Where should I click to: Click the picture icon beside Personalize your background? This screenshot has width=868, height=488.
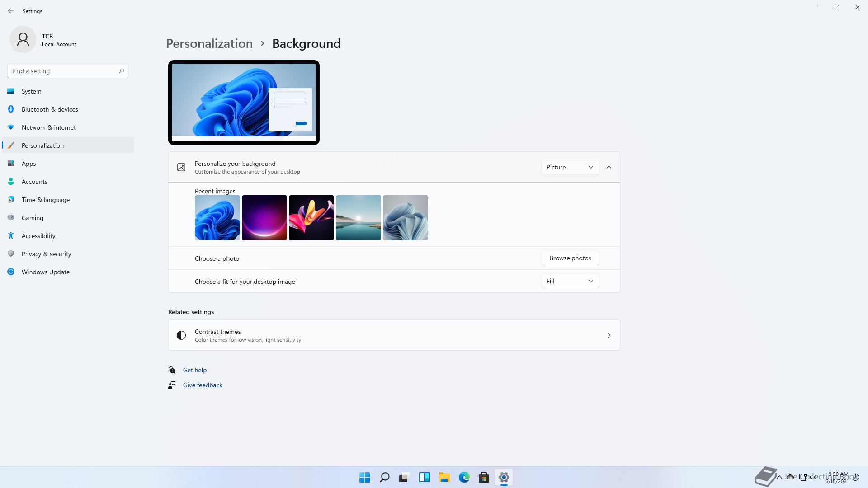(181, 167)
